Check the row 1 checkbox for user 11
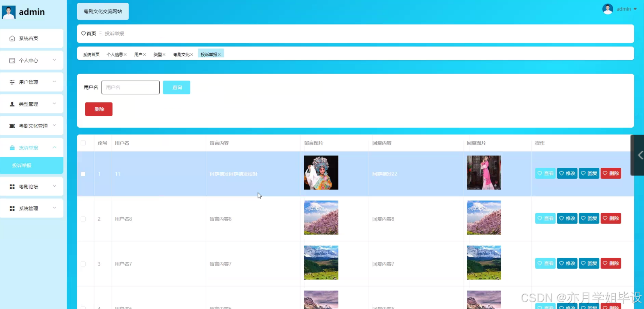Image resolution: width=644 pixels, height=309 pixels. pyautogui.click(x=83, y=174)
